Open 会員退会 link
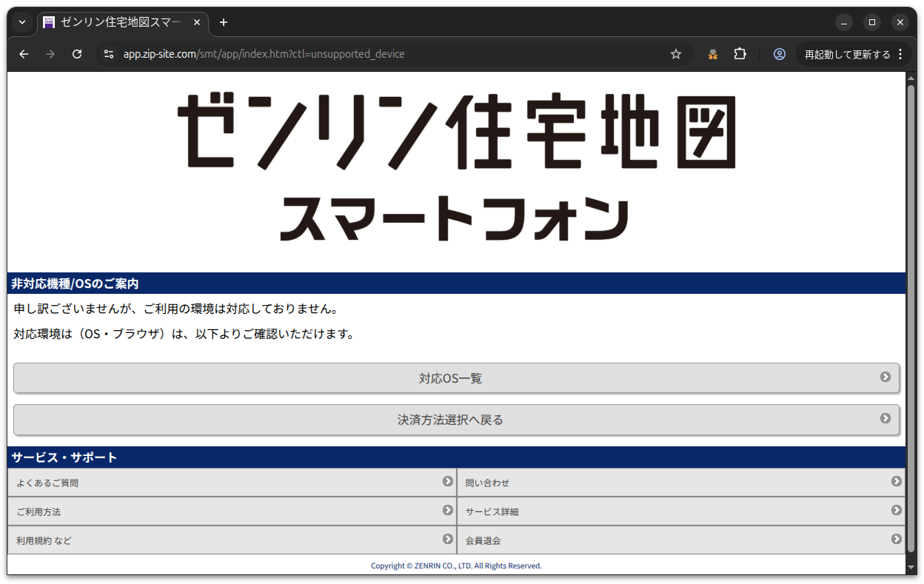The image size is (924, 584). click(x=681, y=540)
